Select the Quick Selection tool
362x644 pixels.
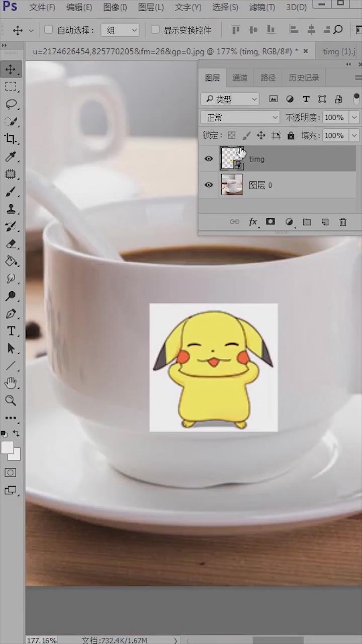pyautogui.click(x=11, y=121)
